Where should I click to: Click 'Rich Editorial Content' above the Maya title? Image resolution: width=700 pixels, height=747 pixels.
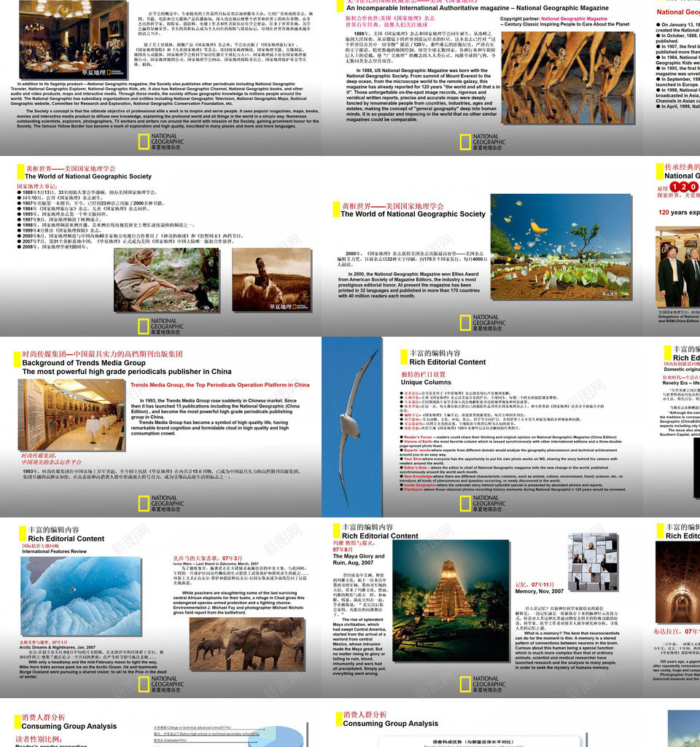pyautogui.click(x=380, y=536)
